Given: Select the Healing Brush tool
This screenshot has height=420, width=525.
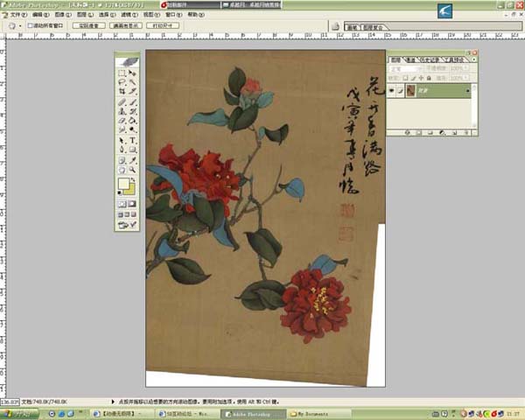Looking at the screenshot, I should point(122,102).
